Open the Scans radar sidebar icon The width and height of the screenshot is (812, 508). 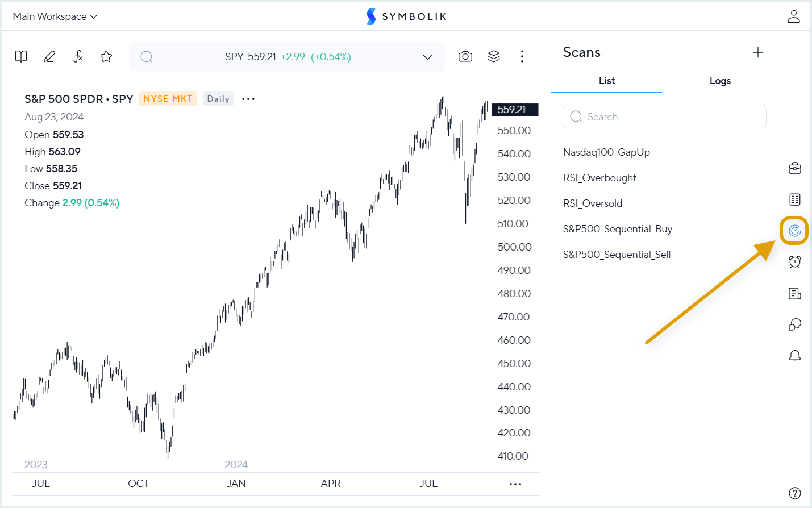(x=795, y=231)
